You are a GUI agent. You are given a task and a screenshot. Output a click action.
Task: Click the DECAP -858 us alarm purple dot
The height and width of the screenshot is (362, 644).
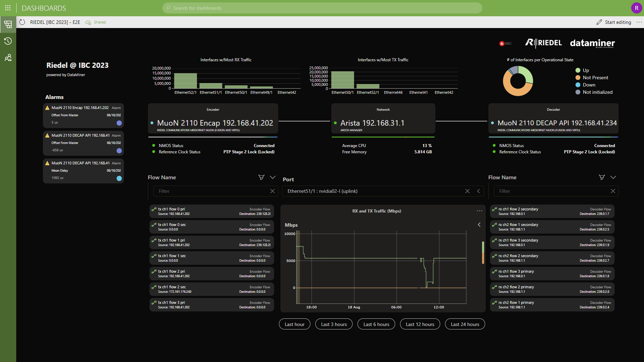click(119, 151)
